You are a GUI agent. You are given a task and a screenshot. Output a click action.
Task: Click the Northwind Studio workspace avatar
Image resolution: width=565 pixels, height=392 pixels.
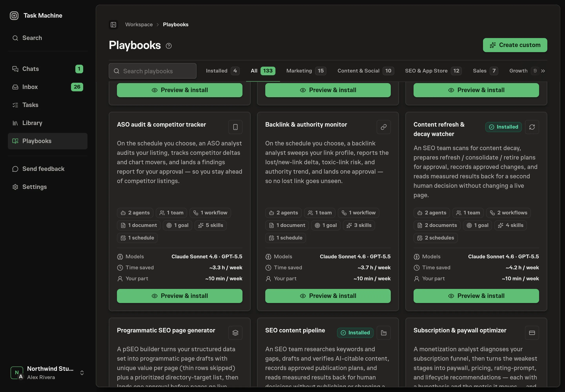click(x=17, y=373)
